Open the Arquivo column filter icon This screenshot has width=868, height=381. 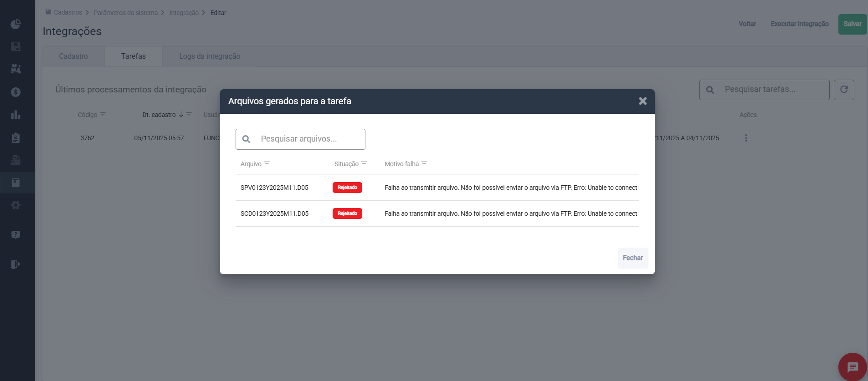point(267,163)
